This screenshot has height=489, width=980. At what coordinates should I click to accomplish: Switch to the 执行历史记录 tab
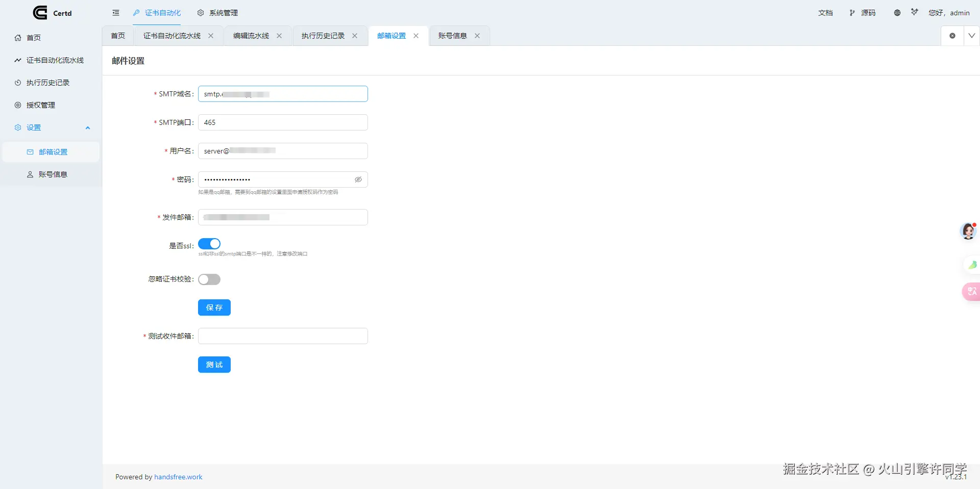323,36
